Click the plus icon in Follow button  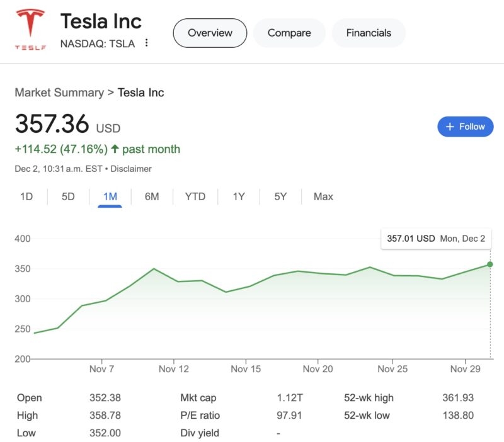pyautogui.click(x=450, y=127)
